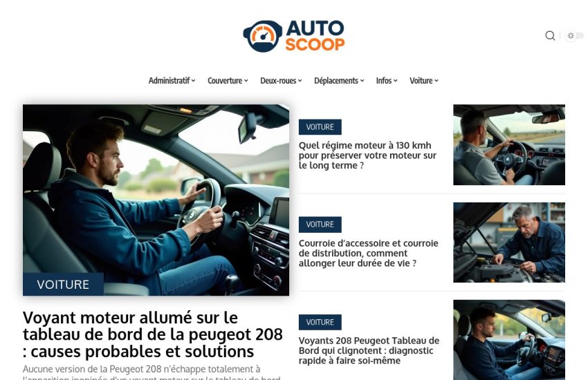Open the Voiture menu in navigation

pos(424,81)
